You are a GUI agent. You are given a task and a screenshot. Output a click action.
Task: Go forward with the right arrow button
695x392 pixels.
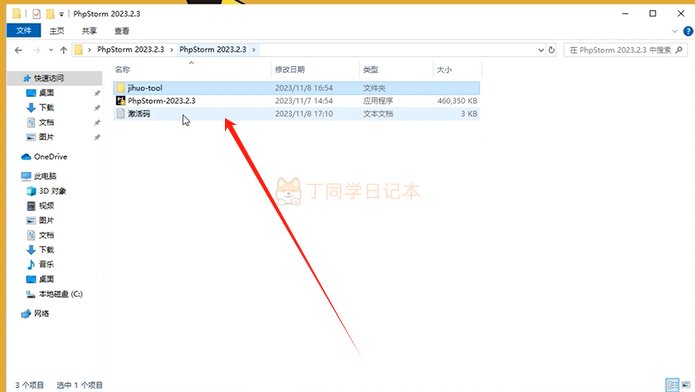36,50
